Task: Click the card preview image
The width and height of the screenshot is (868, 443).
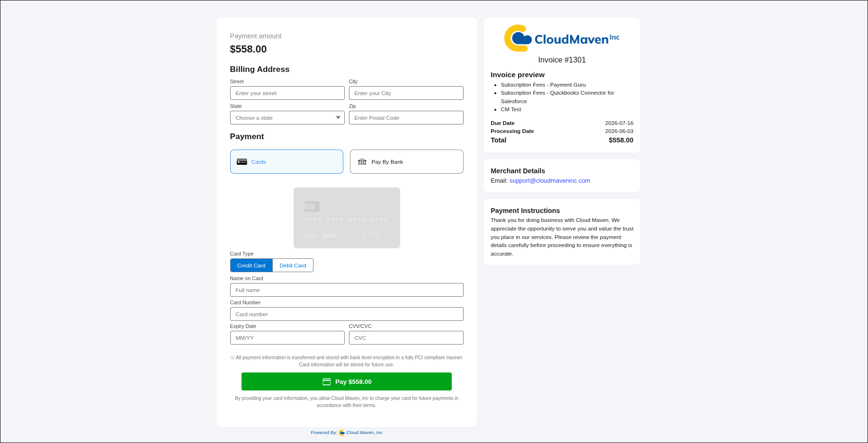Action: 347,218
